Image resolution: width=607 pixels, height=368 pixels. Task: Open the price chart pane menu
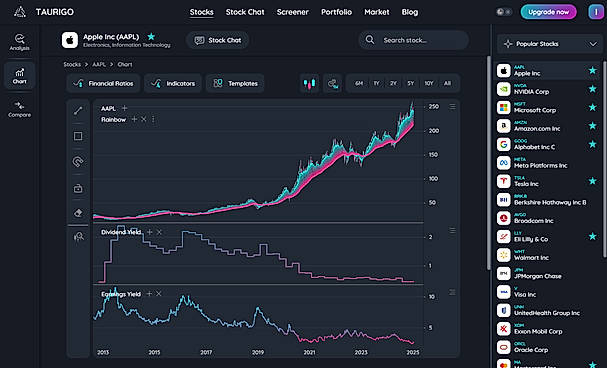[x=452, y=106]
